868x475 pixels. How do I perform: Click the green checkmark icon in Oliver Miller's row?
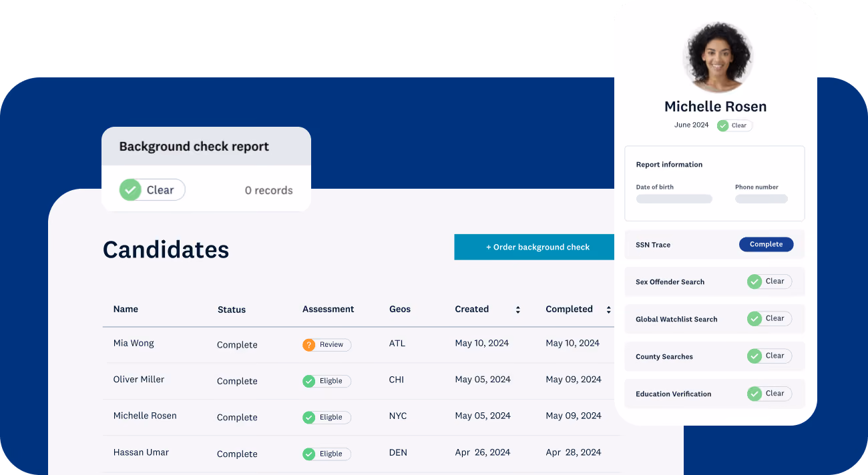pos(308,381)
